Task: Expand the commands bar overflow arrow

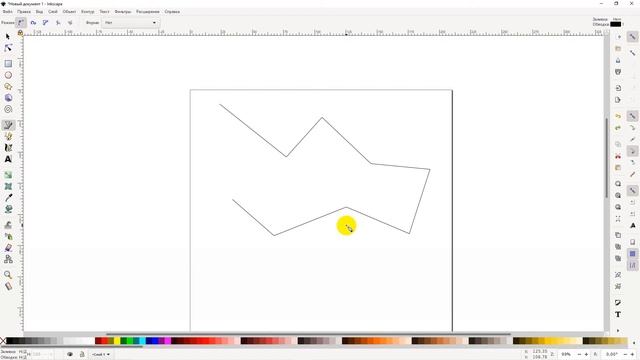Action: (x=618, y=330)
